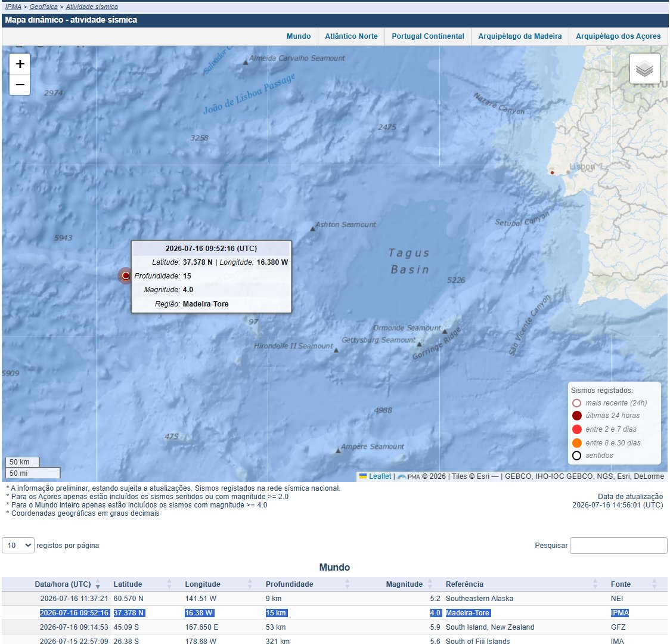Image resolution: width=670 pixels, height=644 pixels.
Task: Zoom in on the seismic map
Action: [x=20, y=64]
